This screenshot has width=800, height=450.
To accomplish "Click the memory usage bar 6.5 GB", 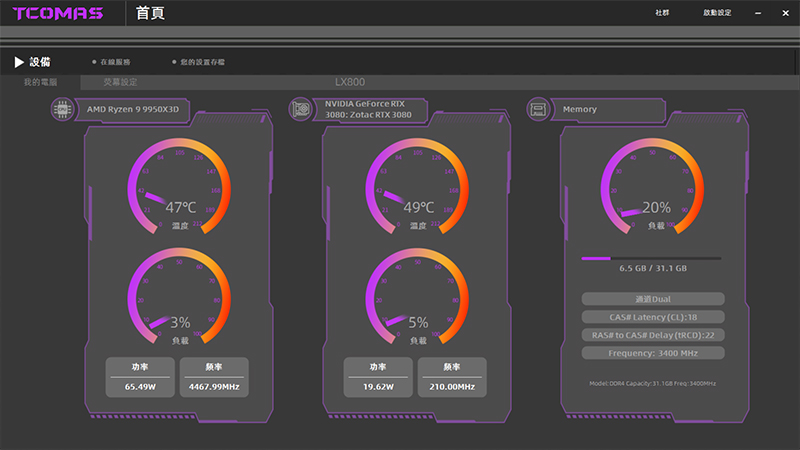I will pyautogui.click(x=651, y=258).
